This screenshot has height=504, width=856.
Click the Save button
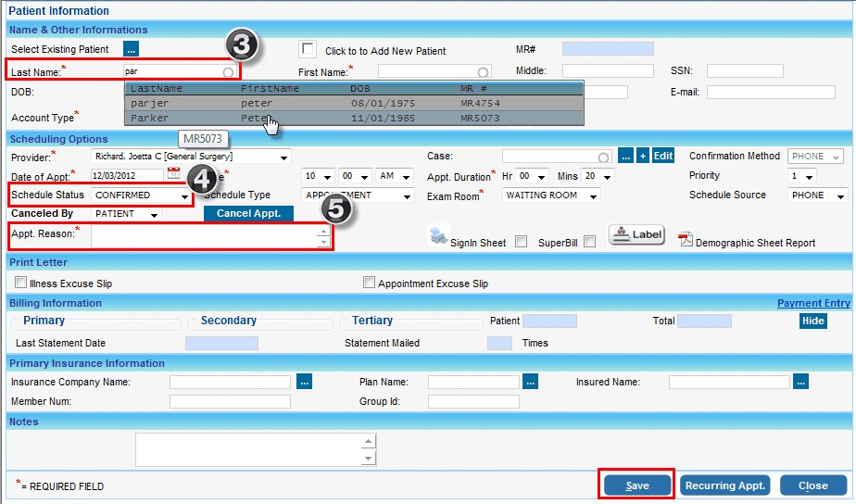(x=637, y=485)
